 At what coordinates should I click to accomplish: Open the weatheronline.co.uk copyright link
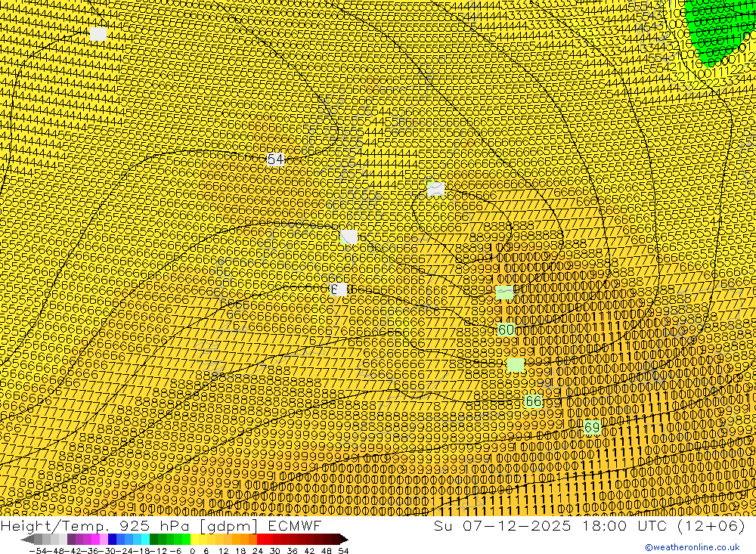click(692, 547)
